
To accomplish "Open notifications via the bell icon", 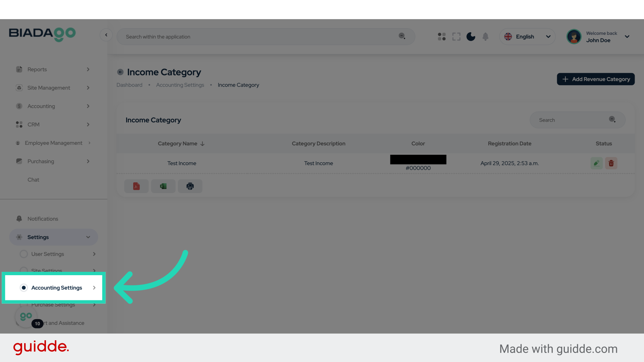I will pos(485,37).
